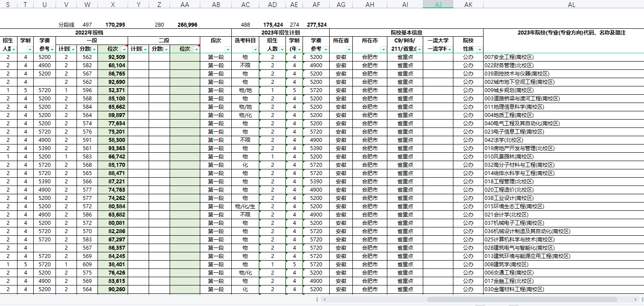Click the 2023年院校(专业)代码、名称及简注 header
The image size is (644, 306).
(x=571, y=33)
